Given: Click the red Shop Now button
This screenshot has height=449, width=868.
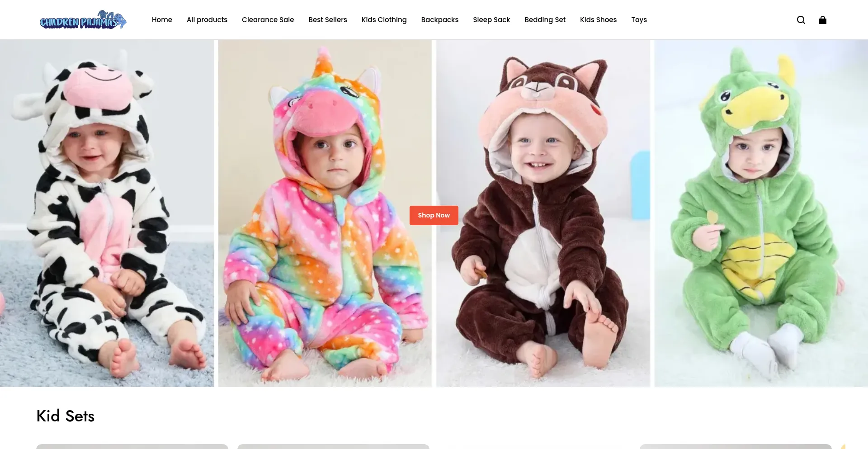Looking at the screenshot, I should point(434,215).
